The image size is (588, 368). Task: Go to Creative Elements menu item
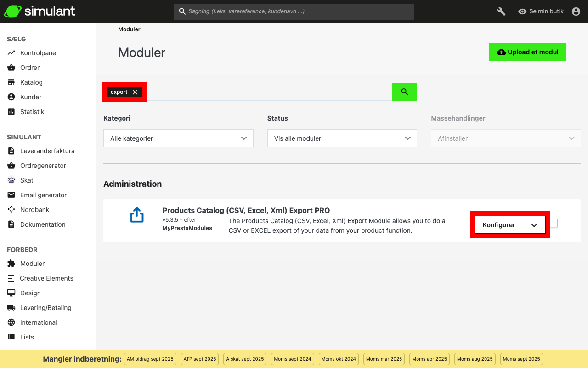point(46,278)
